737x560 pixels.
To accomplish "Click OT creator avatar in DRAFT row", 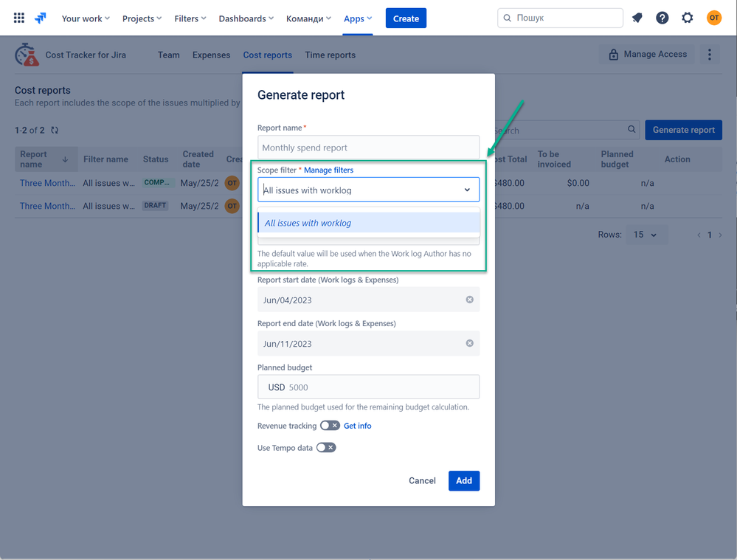I will [x=232, y=205].
